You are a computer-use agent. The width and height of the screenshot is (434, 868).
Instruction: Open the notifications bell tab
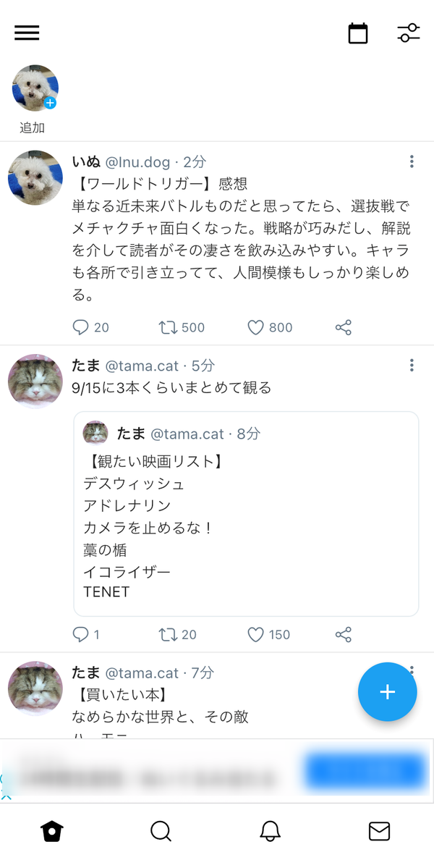coord(271,831)
